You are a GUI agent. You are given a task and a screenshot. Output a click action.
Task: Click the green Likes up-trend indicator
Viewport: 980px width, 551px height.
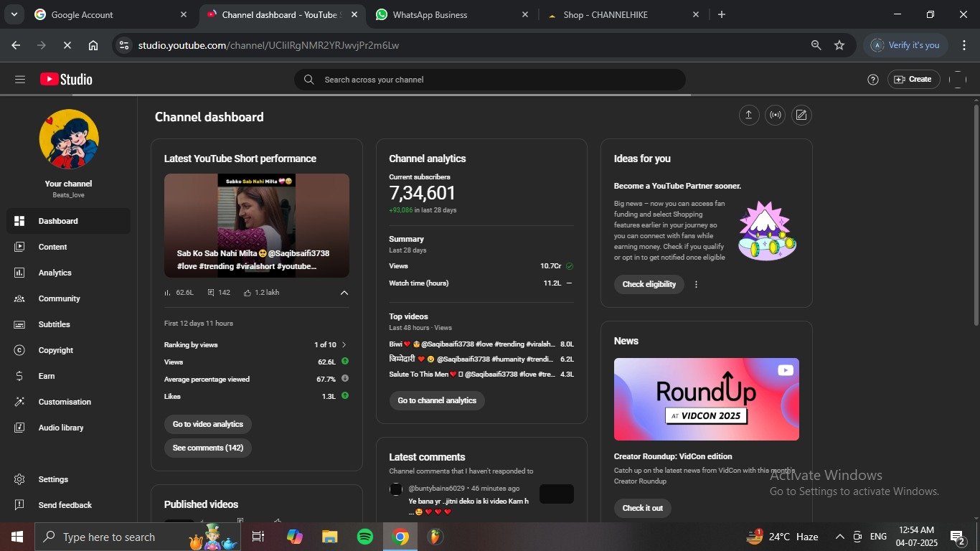point(345,396)
